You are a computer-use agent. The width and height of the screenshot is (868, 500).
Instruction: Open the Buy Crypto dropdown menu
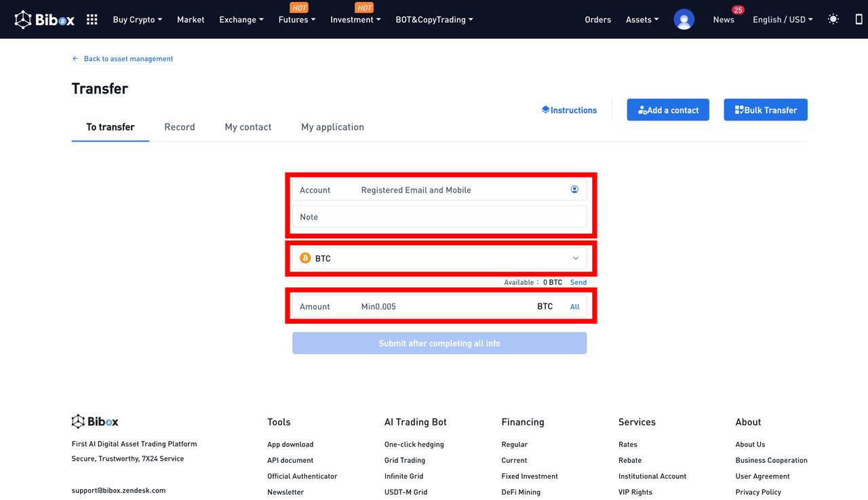(137, 20)
